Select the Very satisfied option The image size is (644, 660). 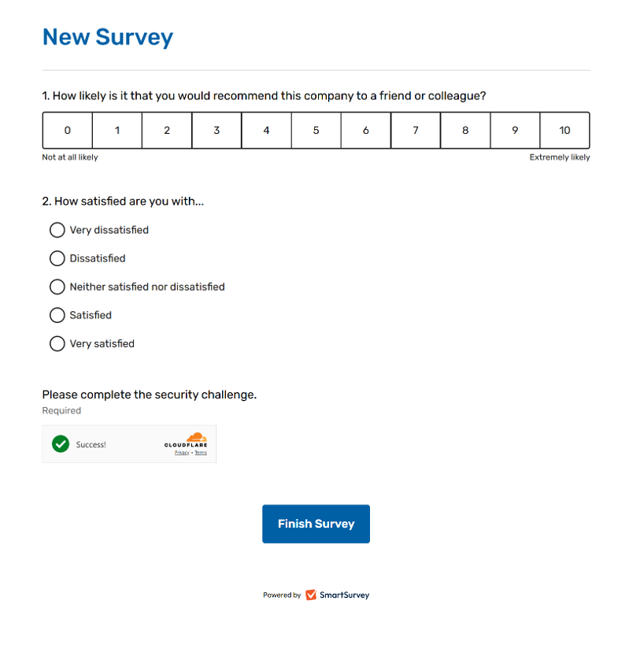pyautogui.click(x=57, y=343)
